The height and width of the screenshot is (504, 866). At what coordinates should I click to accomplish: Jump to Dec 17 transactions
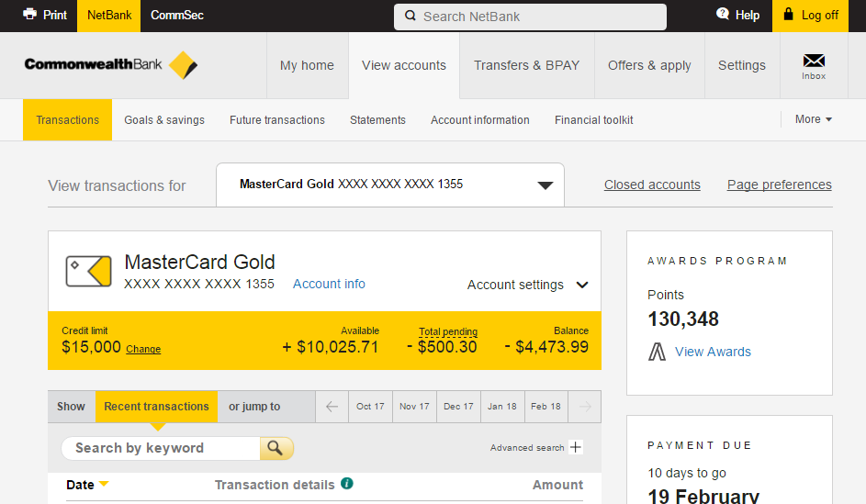[x=458, y=407]
